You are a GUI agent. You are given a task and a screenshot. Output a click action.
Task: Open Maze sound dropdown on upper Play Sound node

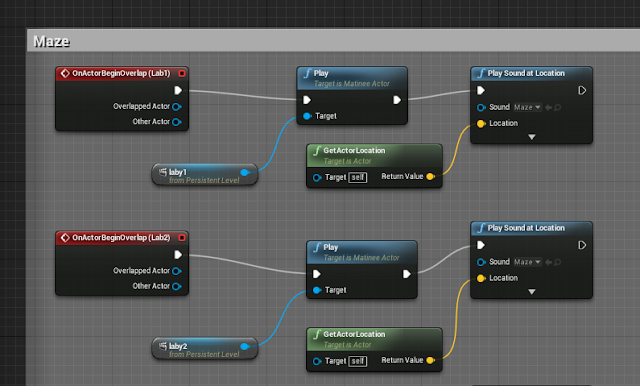[527, 107]
